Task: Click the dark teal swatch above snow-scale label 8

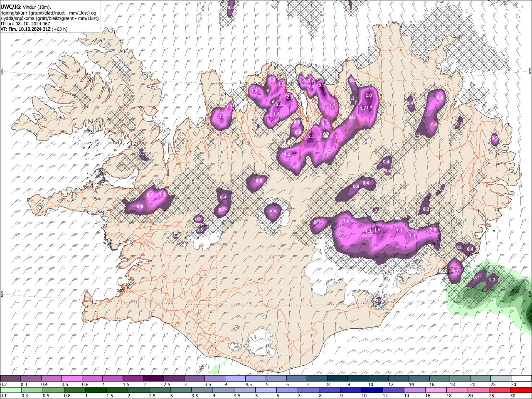Action: coord(337,379)
